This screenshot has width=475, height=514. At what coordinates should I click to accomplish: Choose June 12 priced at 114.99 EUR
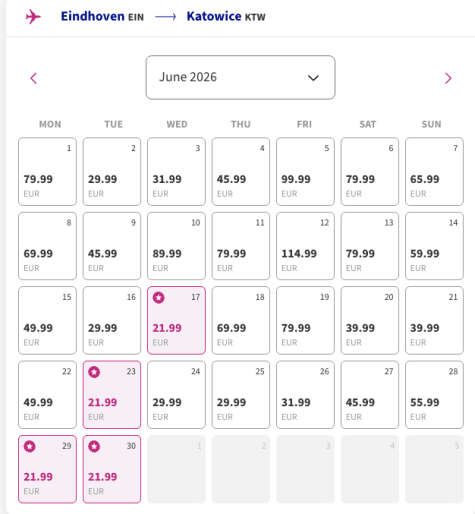tap(305, 246)
